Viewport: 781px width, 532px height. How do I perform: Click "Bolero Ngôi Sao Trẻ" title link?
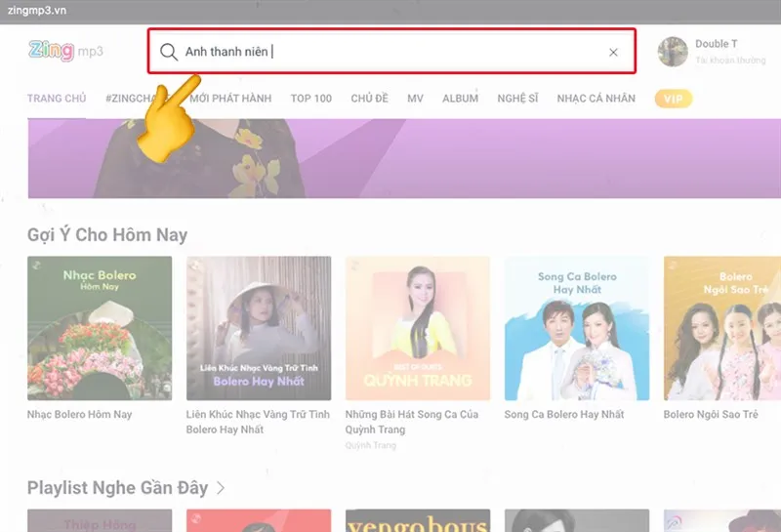(711, 415)
